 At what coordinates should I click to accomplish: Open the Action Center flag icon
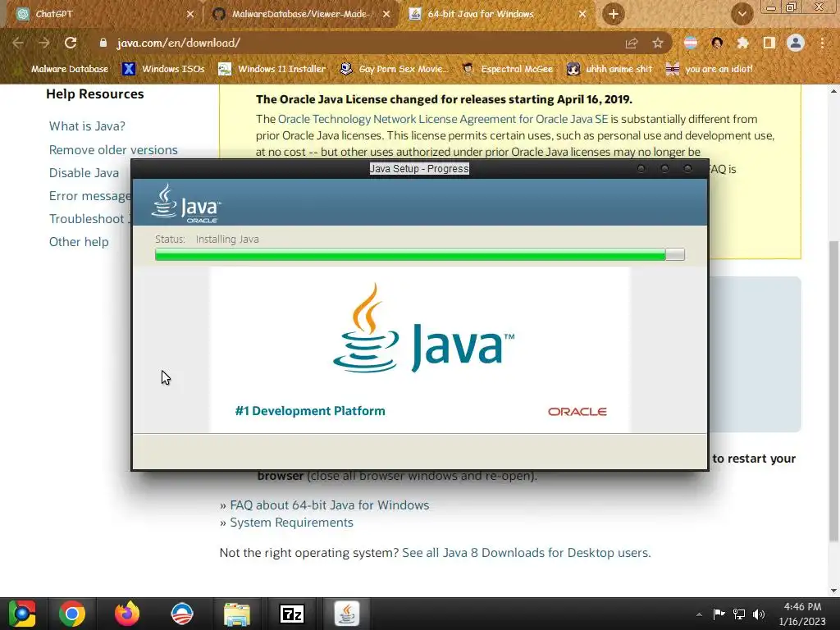tap(719, 614)
